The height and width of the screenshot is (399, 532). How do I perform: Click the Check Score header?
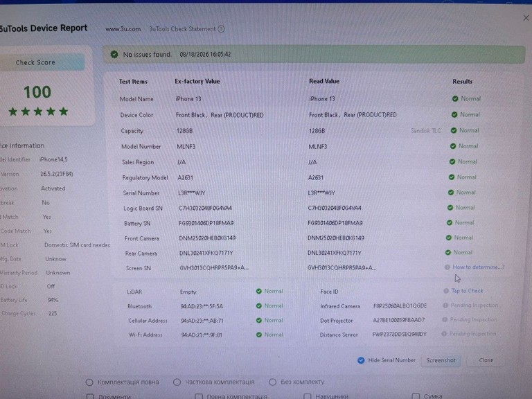[35, 62]
